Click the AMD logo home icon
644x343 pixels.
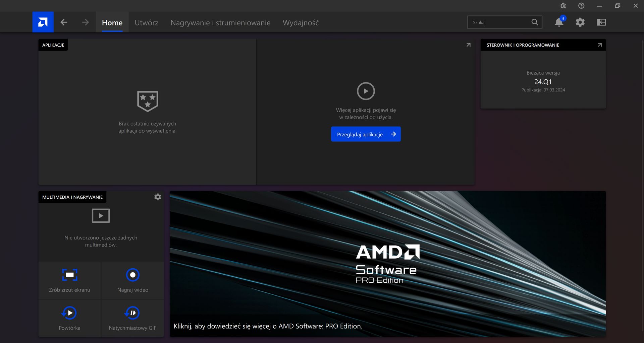[43, 22]
